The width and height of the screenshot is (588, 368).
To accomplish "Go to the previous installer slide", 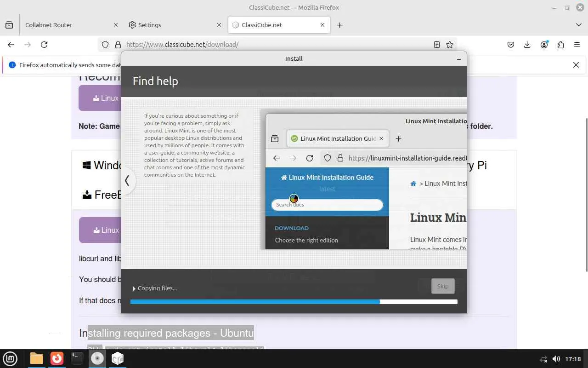I will point(127,180).
